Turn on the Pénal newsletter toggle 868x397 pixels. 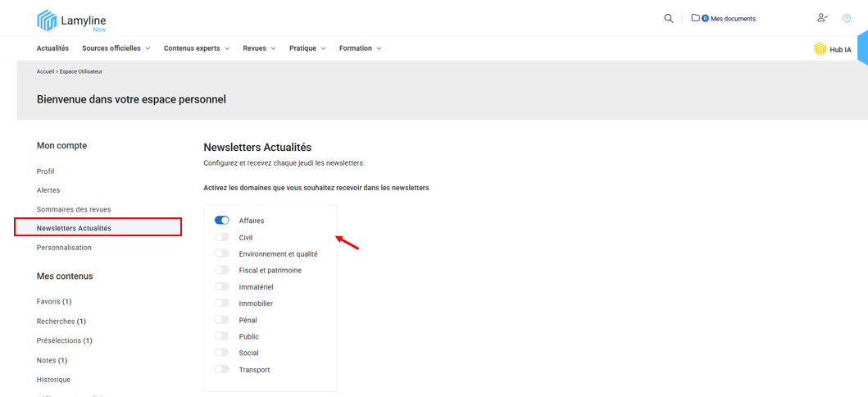pos(222,320)
